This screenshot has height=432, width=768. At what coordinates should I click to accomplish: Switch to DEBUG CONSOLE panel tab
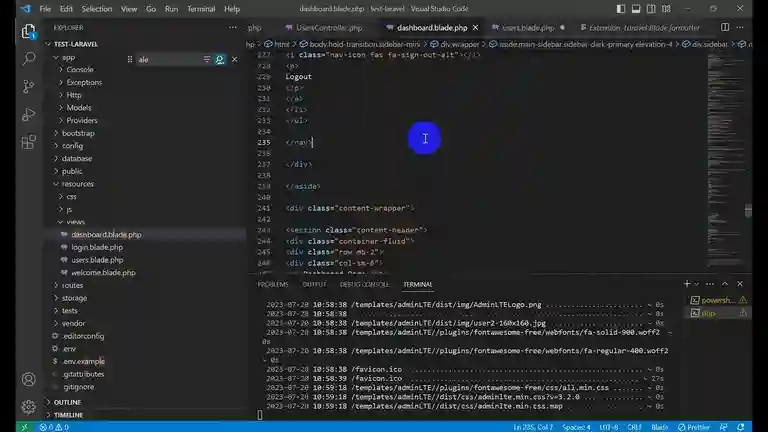click(x=364, y=285)
